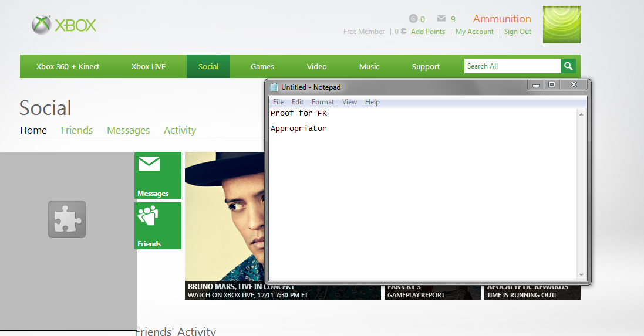Open the Friends tile
The image size is (644, 336).
158,226
